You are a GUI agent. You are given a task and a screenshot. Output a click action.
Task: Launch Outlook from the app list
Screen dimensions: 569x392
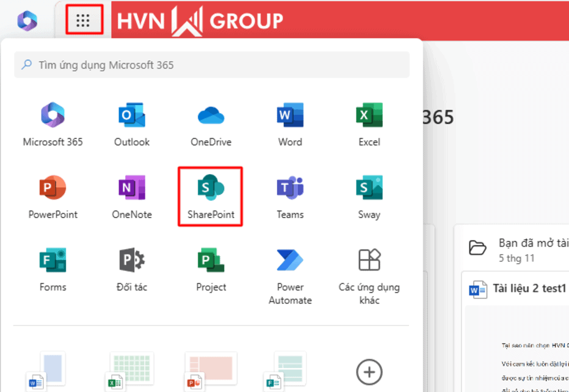132,124
